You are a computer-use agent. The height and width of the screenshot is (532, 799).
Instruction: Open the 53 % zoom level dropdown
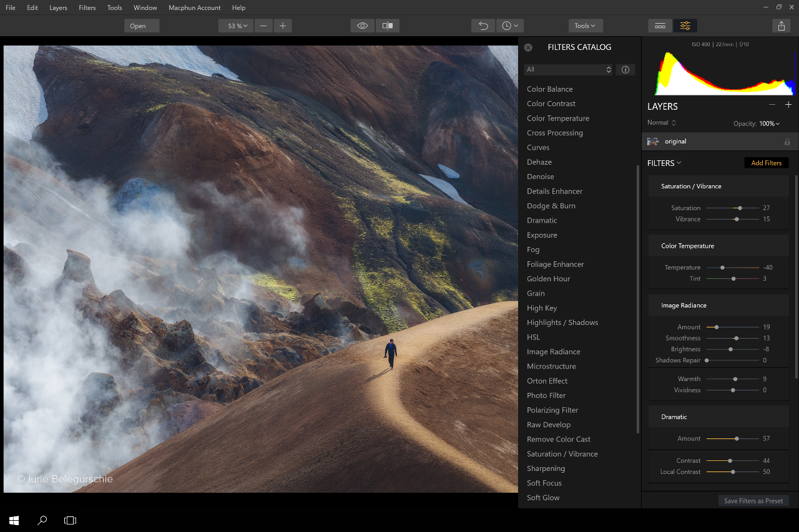(x=236, y=26)
